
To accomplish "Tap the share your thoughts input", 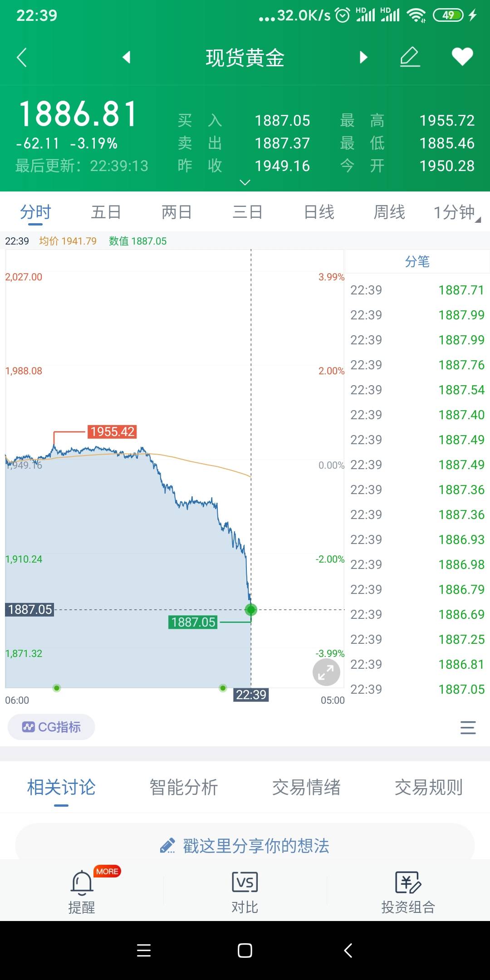I will coord(245,846).
